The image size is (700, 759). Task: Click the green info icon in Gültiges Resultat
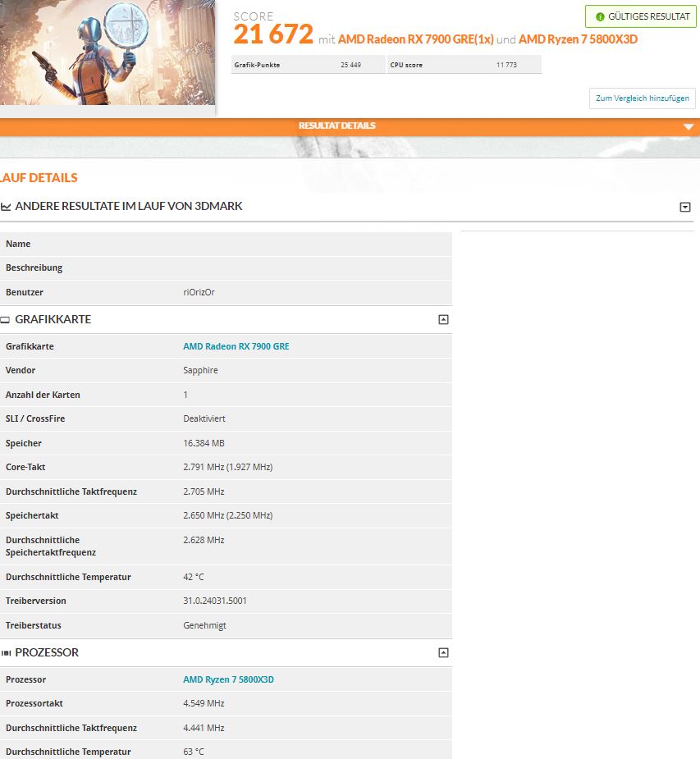pos(600,17)
